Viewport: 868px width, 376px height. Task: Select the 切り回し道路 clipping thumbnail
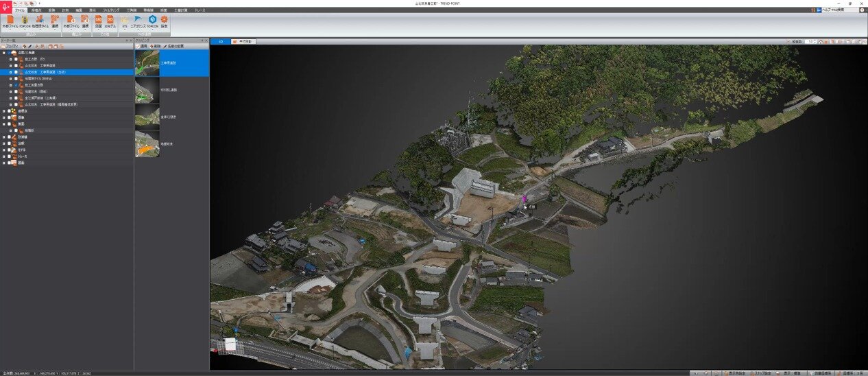click(x=147, y=90)
